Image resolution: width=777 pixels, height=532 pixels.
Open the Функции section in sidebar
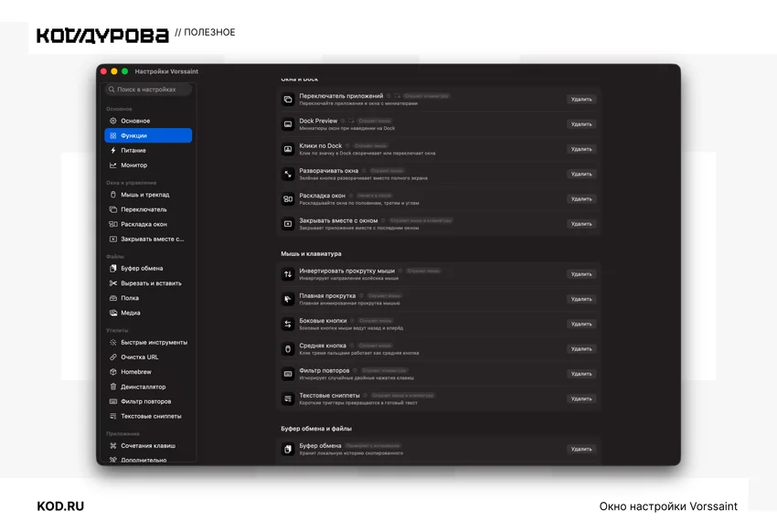click(148, 135)
